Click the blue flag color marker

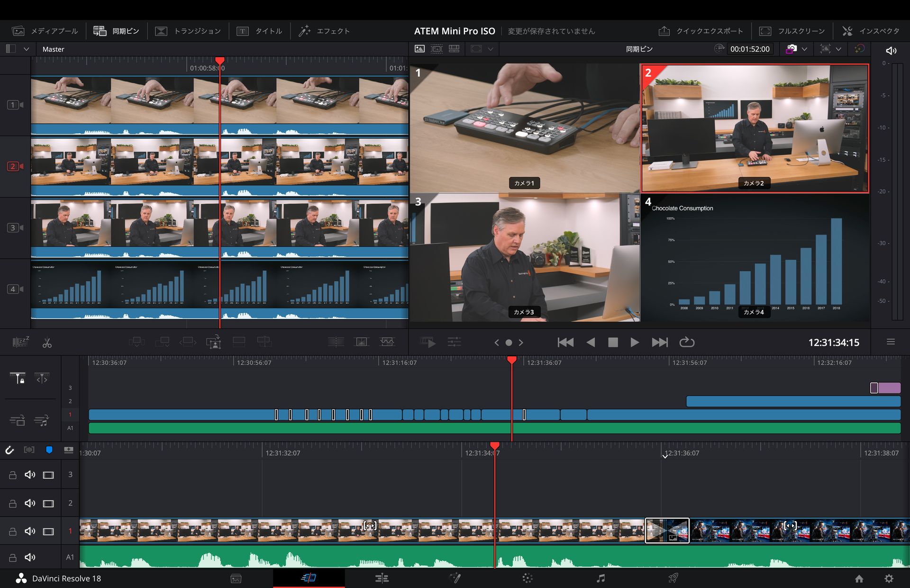tap(49, 450)
